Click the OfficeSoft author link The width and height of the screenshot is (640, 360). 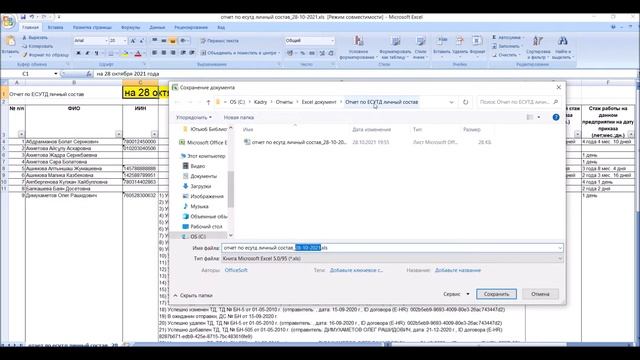click(x=236, y=270)
